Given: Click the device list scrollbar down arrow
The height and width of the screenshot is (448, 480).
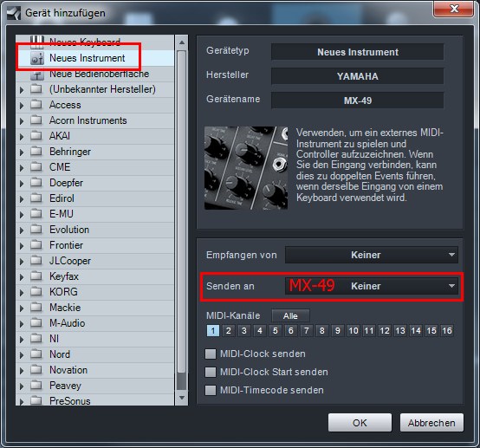Looking at the screenshot, I should click(182, 398).
